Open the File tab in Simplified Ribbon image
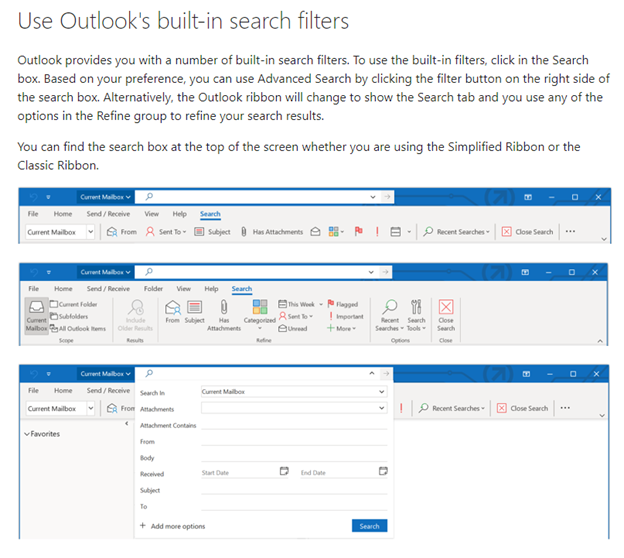The height and width of the screenshot is (558, 624). [33, 214]
